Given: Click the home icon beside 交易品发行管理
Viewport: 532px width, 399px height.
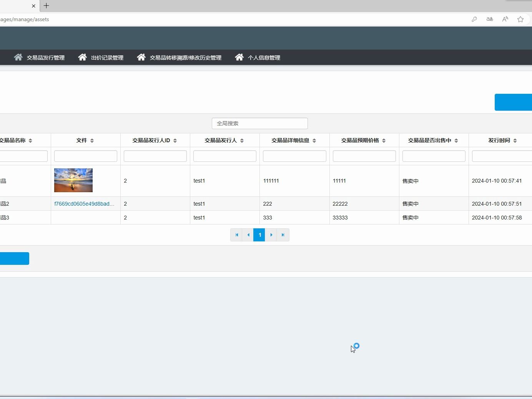Looking at the screenshot, I should point(18,57).
